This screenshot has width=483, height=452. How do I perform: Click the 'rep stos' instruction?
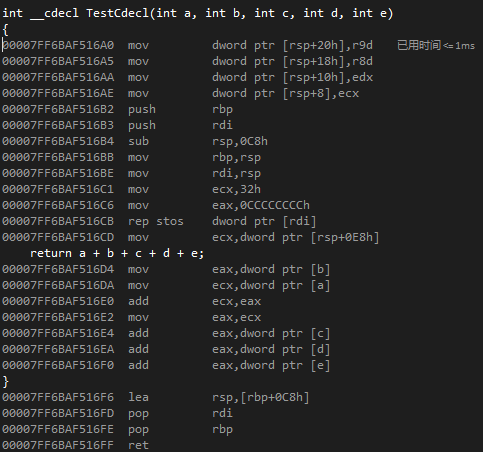point(156,221)
